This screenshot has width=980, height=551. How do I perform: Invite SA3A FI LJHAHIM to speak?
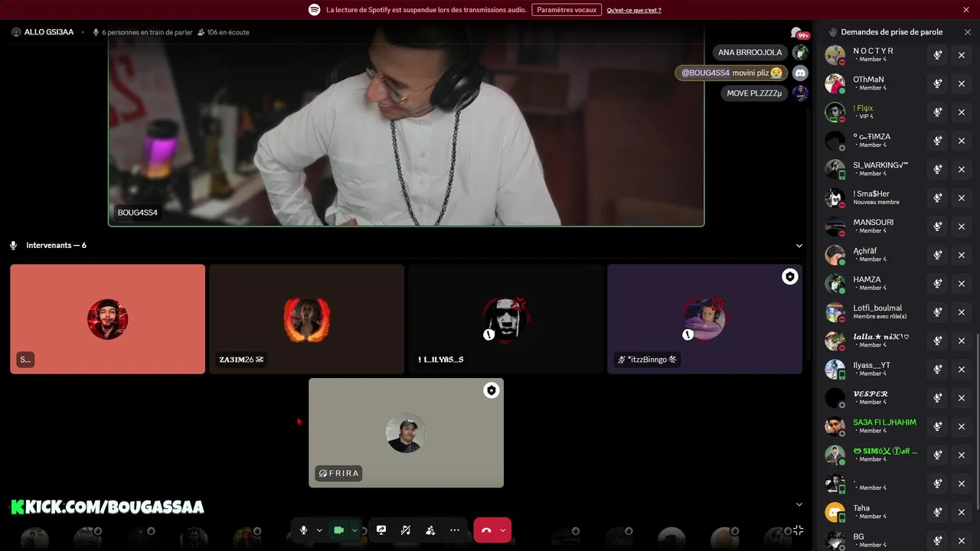(x=937, y=426)
